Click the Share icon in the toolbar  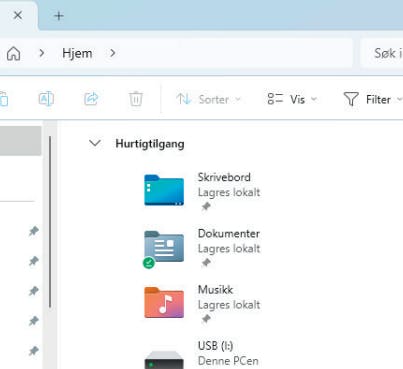tap(91, 99)
